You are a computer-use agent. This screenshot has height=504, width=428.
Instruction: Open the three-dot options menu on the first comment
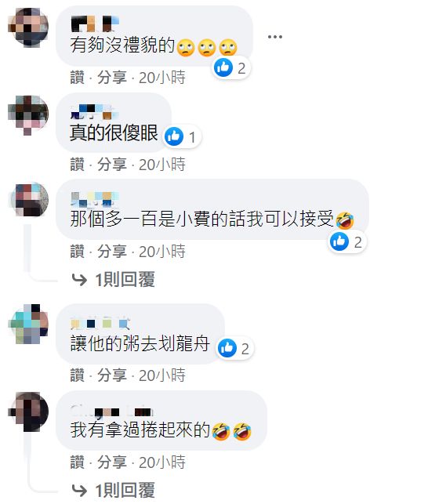click(275, 37)
